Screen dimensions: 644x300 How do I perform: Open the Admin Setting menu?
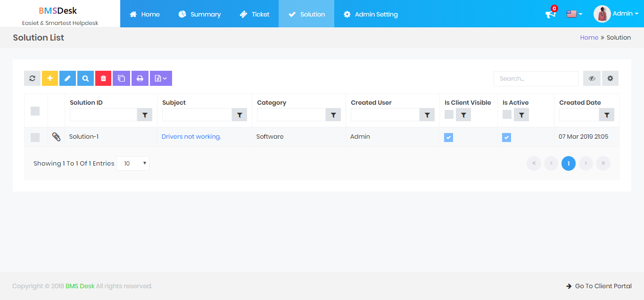pyautogui.click(x=371, y=14)
